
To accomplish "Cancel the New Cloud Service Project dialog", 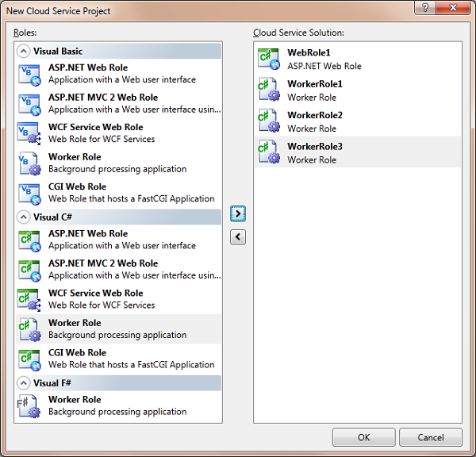I will click(431, 437).
